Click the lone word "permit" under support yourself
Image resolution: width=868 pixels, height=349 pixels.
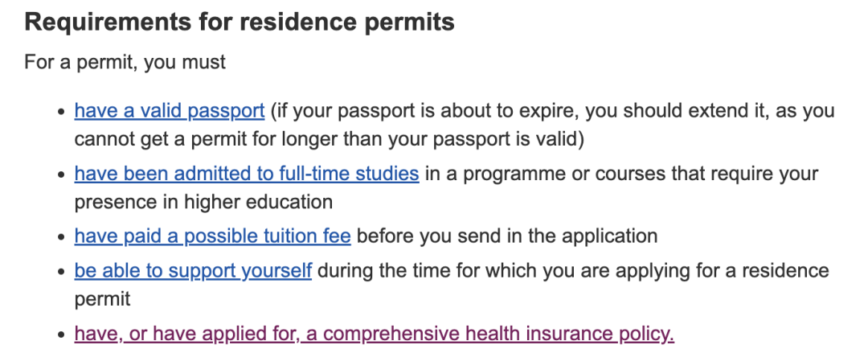pos(102,299)
